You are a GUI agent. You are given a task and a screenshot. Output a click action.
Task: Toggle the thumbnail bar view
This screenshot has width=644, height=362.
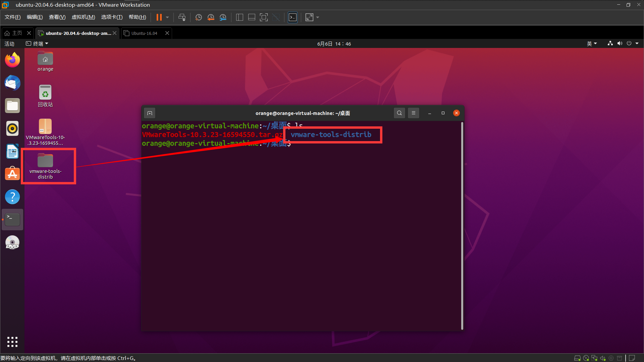pyautogui.click(x=252, y=17)
